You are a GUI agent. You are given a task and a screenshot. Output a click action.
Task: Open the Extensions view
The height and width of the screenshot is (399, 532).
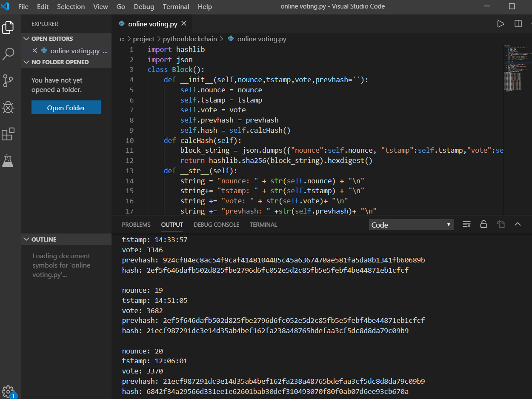tap(8, 134)
